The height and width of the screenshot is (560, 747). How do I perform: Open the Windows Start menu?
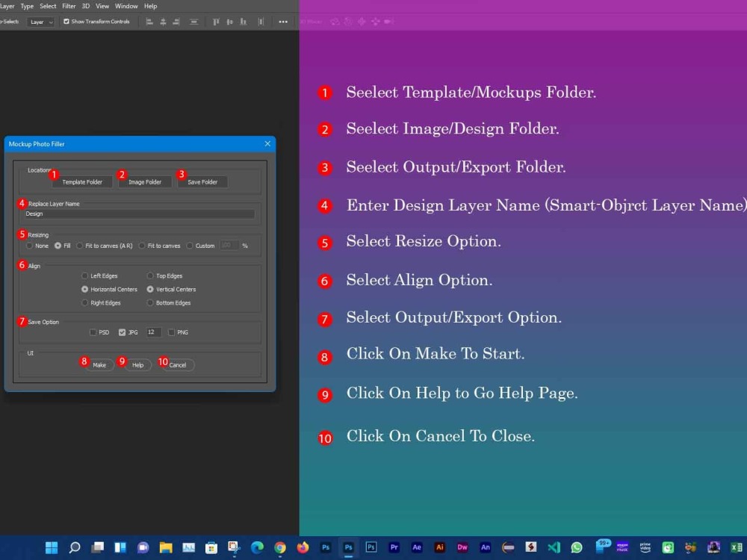[x=52, y=547]
